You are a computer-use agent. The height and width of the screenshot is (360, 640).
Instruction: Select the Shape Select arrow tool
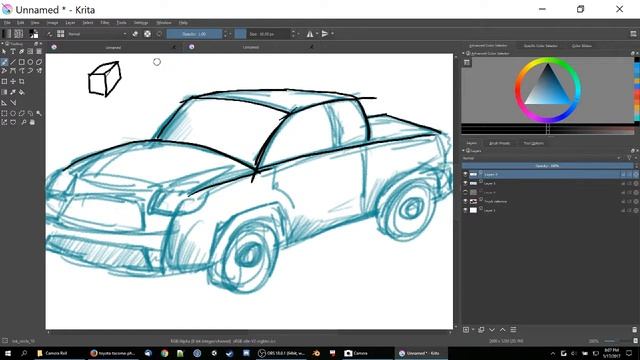pos(4,51)
